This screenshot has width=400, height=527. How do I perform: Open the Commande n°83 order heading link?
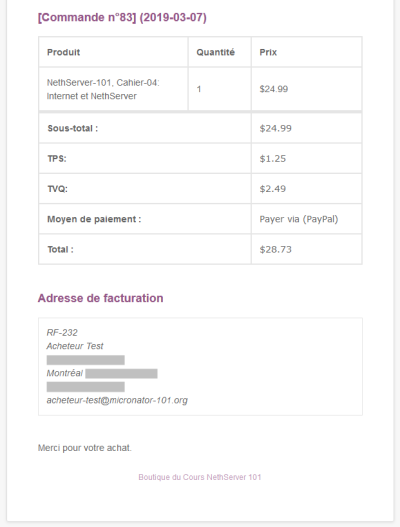pos(122,17)
